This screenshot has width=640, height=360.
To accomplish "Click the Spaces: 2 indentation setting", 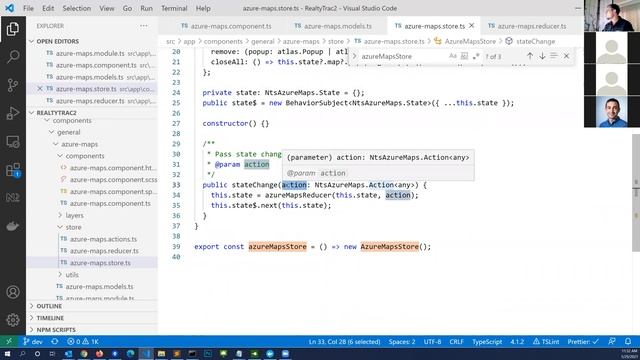I will (402, 342).
